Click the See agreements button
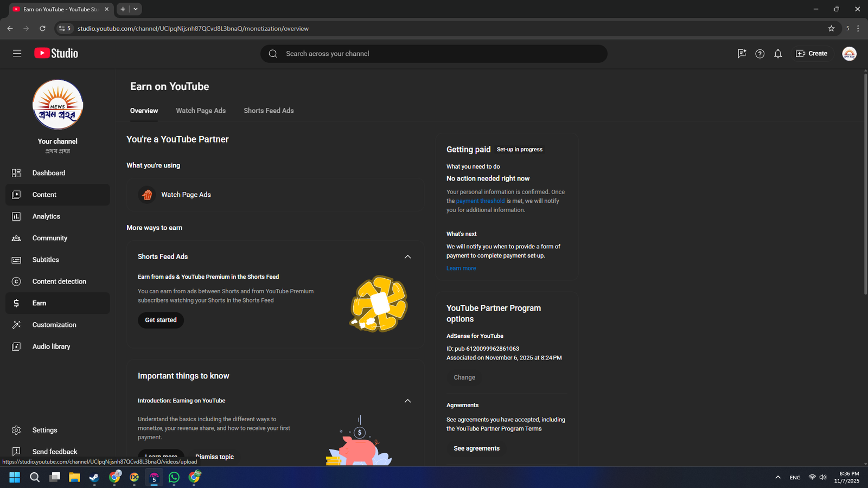The height and width of the screenshot is (488, 868). tap(477, 448)
